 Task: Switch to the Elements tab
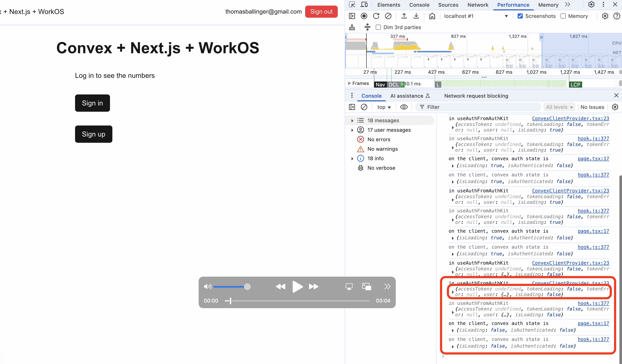[x=388, y=5]
